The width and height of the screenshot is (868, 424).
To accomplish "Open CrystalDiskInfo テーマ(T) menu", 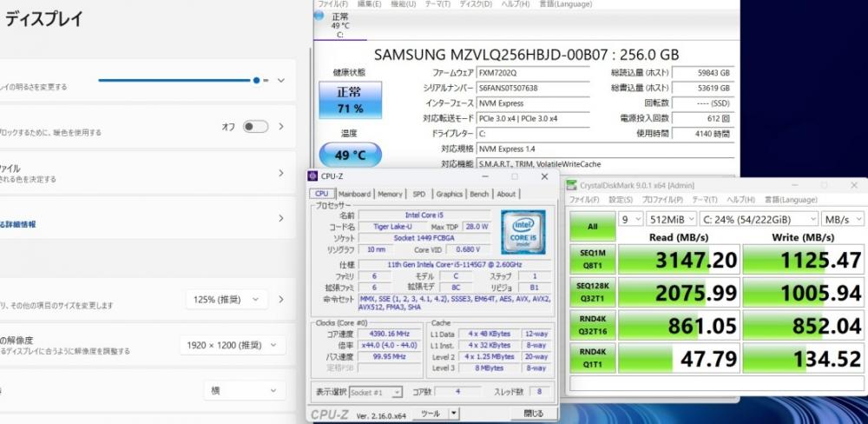I will (437, 3).
